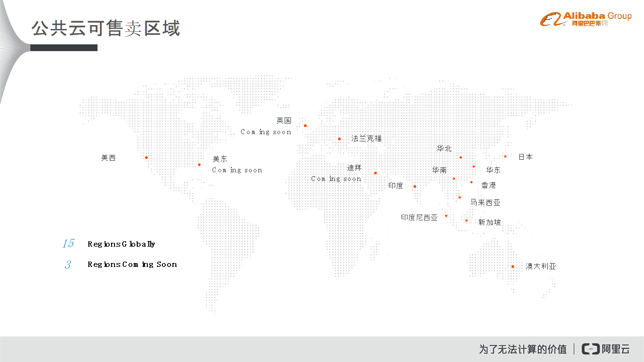Image resolution: width=644 pixels, height=362 pixels.
Task: Click the 迪拜 orange map marker
Action: pos(375,173)
